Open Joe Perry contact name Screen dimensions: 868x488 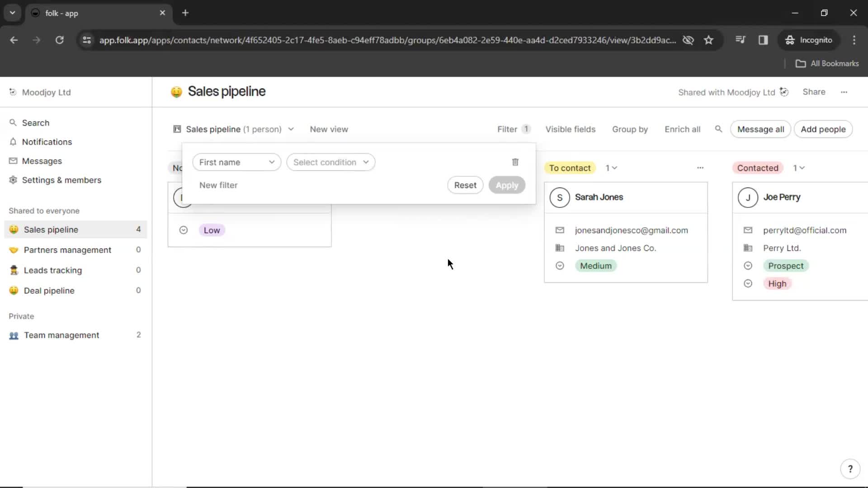pyautogui.click(x=782, y=197)
